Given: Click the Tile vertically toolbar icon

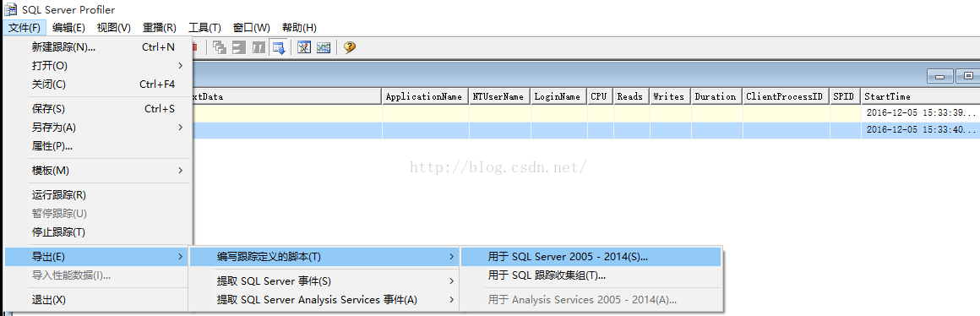Looking at the screenshot, I should pos(259,47).
